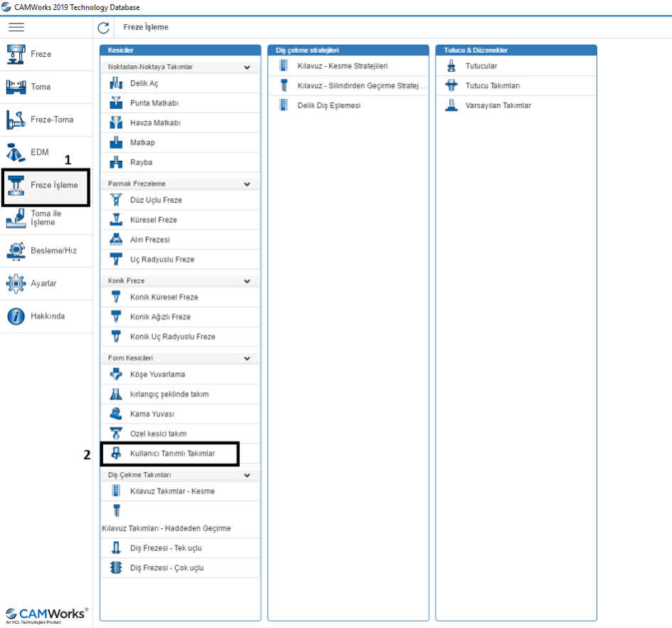Click the hamburger menu icon
The image size is (672, 628).
point(16,27)
